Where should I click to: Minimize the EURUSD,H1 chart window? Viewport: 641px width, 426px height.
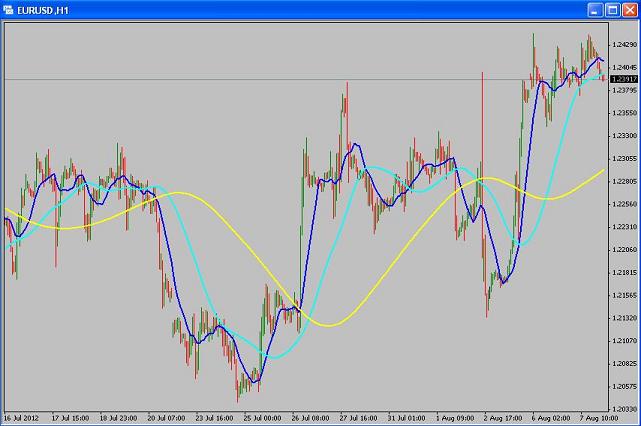tap(595, 10)
